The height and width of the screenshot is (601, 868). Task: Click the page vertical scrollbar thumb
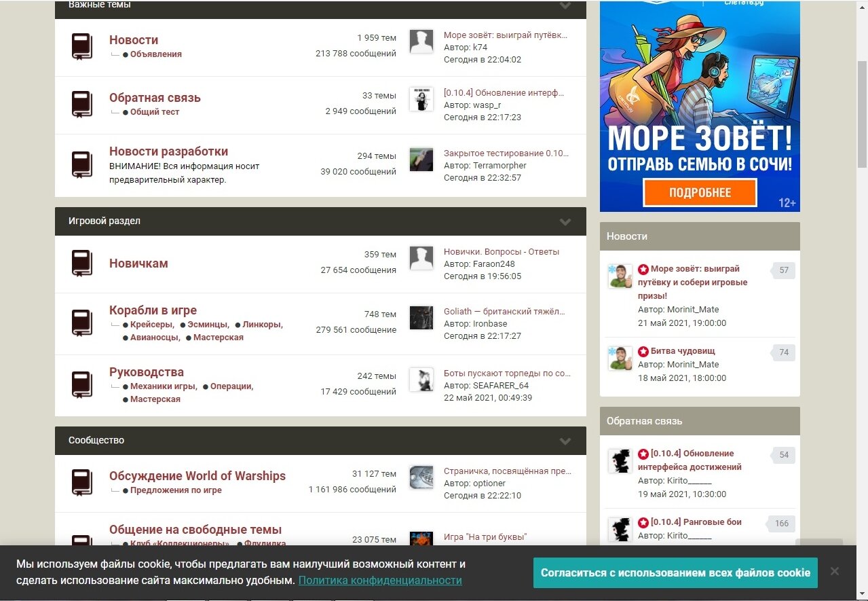tap(862, 114)
